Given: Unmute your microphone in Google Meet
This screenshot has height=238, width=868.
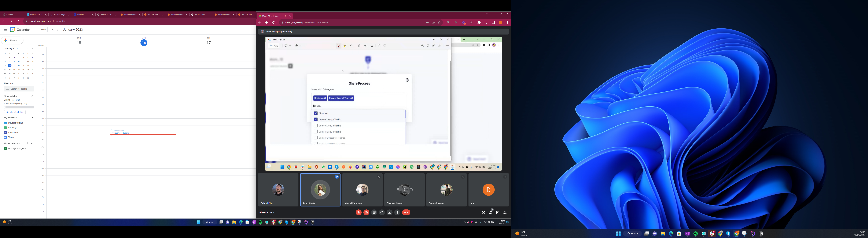Looking at the screenshot, I should coord(358,212).
